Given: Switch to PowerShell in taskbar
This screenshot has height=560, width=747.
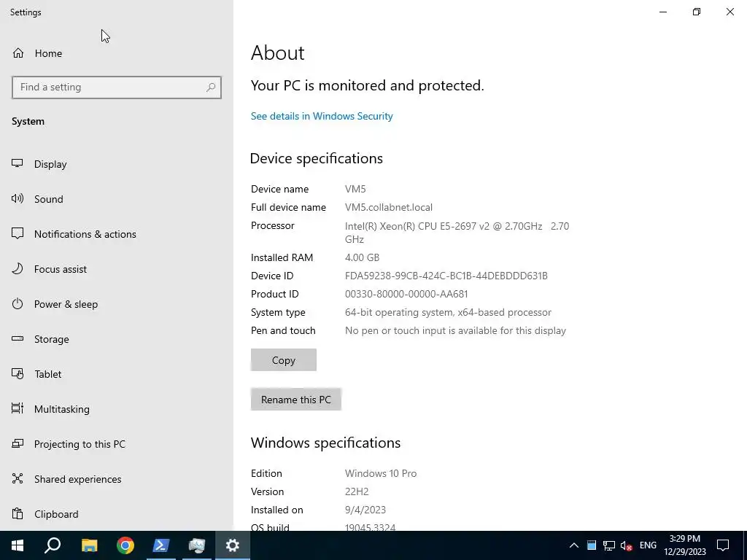Looking at the screenshot, I should 161,545.
